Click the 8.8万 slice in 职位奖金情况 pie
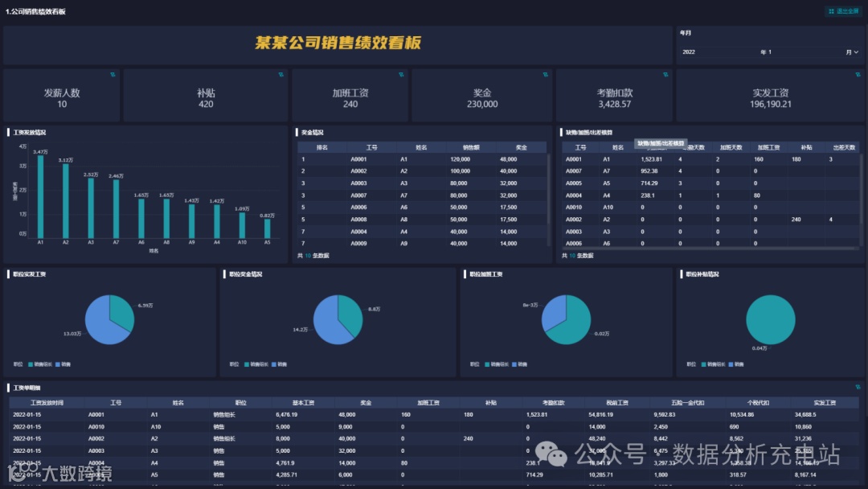Screen dimensions: 868x489 pos(351,313)
